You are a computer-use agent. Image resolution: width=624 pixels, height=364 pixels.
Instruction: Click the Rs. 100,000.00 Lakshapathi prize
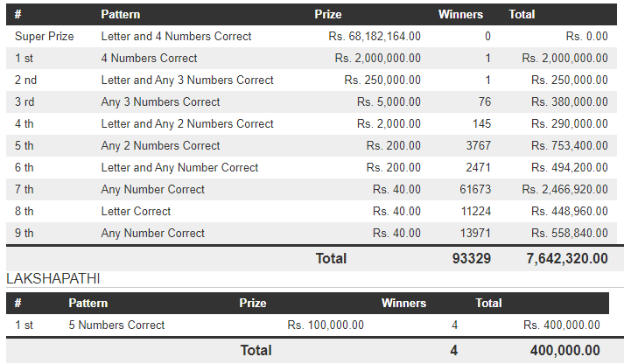(326, 325)
